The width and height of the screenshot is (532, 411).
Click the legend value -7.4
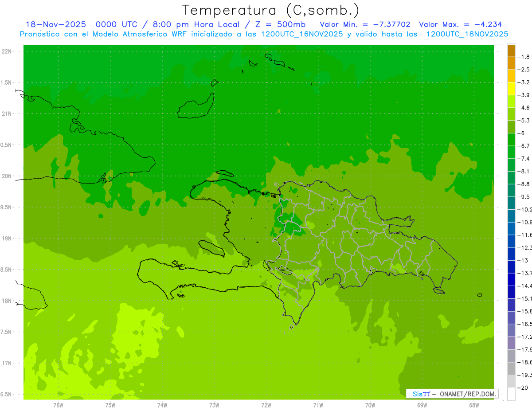click(524, 159)
